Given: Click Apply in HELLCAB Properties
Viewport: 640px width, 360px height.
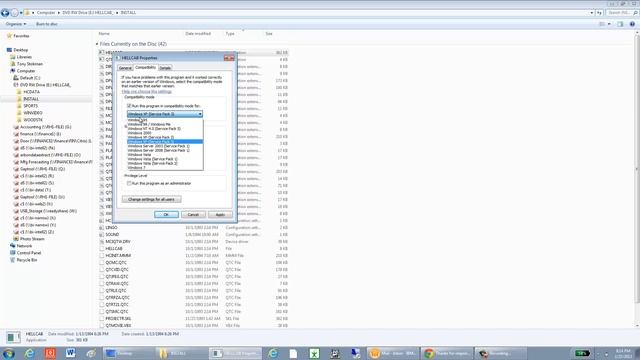Looking at the screenshot, I should (220, 215).
